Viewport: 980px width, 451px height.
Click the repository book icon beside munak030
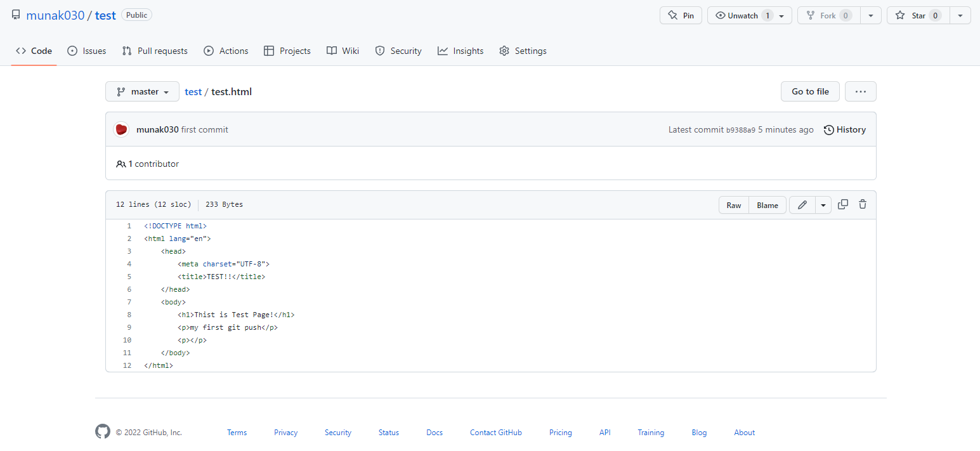16,15
